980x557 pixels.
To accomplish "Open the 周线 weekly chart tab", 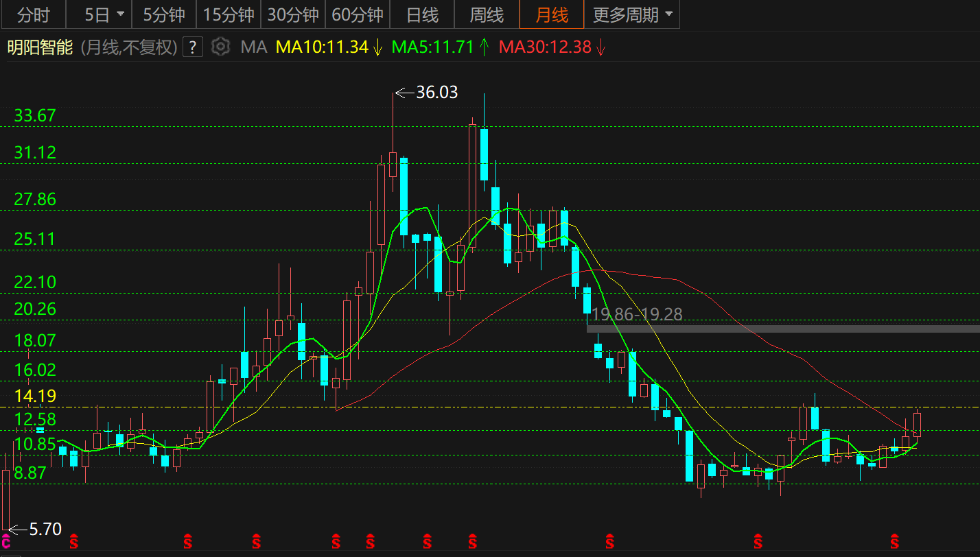I will click(487, 14).
